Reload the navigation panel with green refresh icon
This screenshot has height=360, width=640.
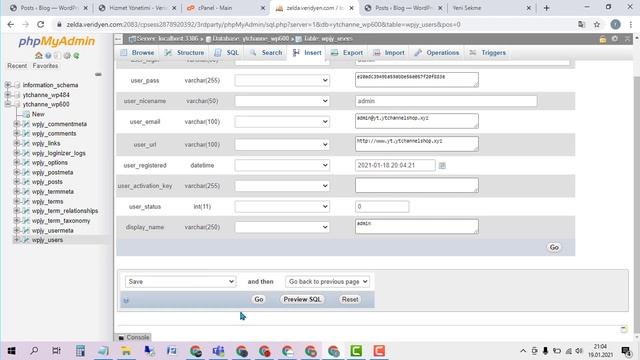76,56
